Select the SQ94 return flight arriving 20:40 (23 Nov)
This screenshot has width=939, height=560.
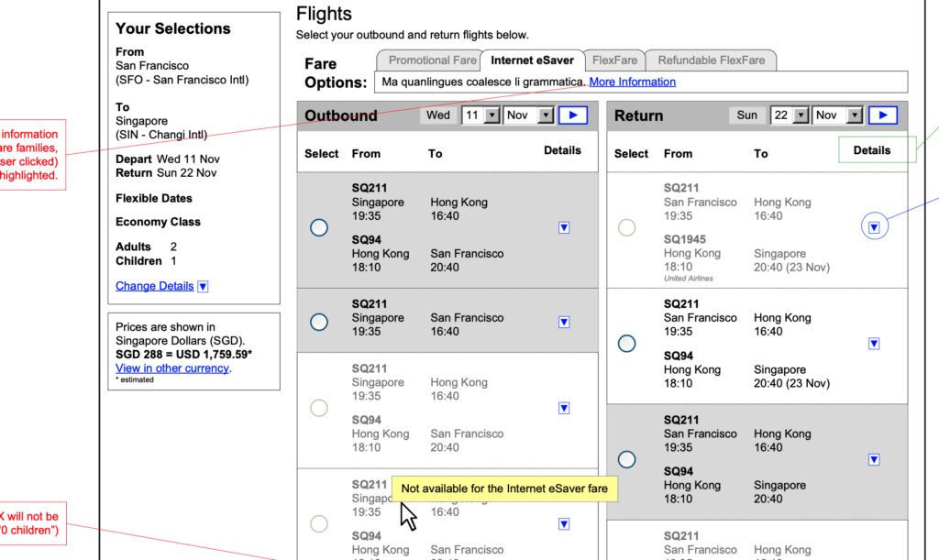point(627,344)
